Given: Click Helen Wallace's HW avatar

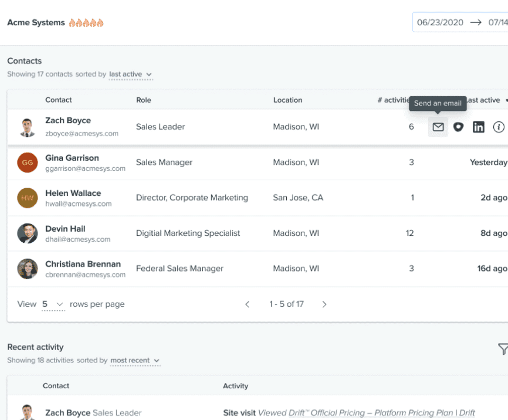Looking at the screenshot, I should coord(27,198).
